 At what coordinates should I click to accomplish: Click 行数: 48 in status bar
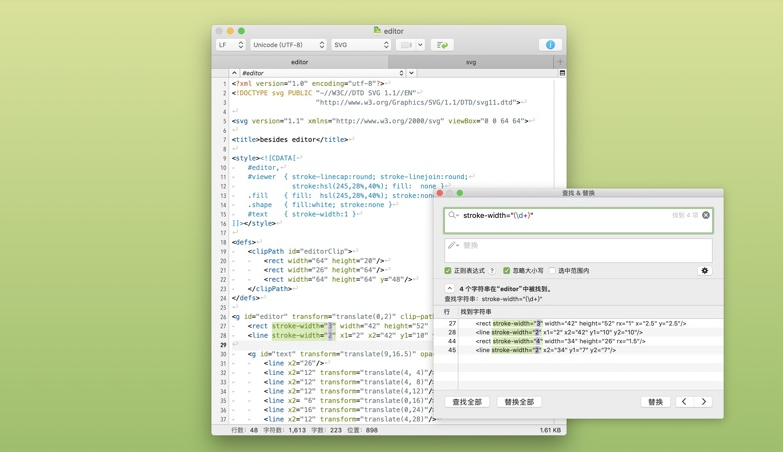click(x=244, y=430)
